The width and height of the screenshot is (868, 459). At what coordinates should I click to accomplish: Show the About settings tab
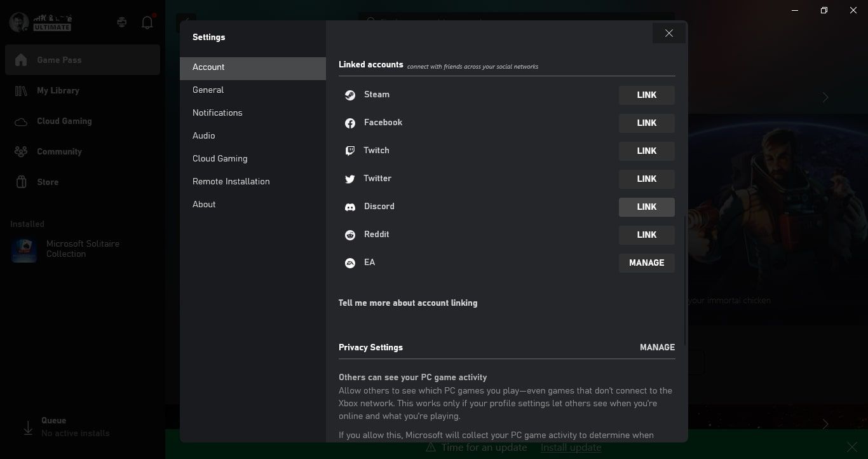(x=253, y=205)
